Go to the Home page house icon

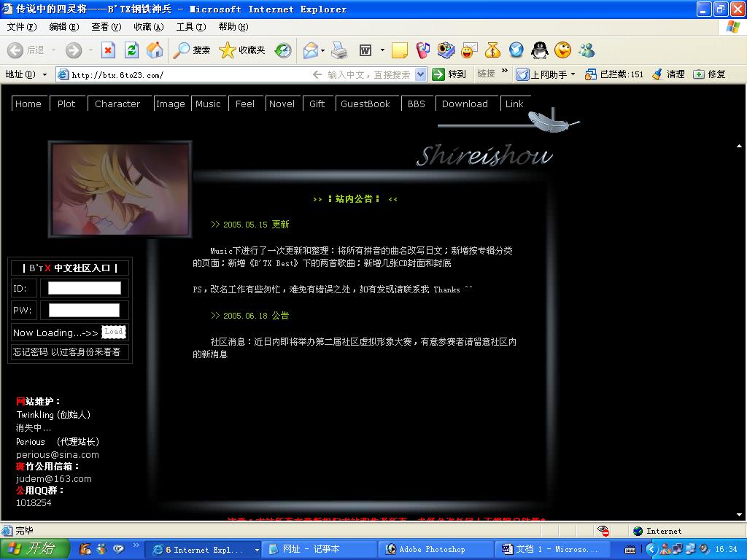[x=155, y=50]
